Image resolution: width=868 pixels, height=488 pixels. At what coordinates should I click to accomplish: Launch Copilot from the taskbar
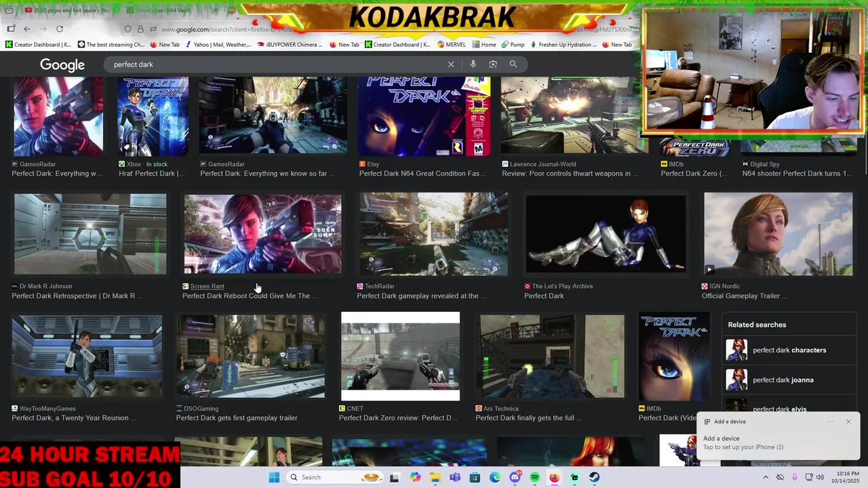(x=415, y=477)
